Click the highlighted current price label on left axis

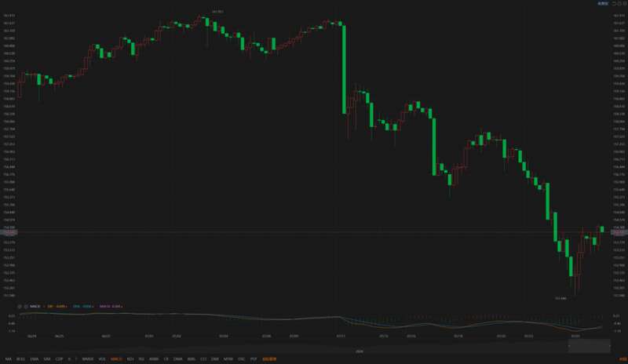tap(9, 232)
